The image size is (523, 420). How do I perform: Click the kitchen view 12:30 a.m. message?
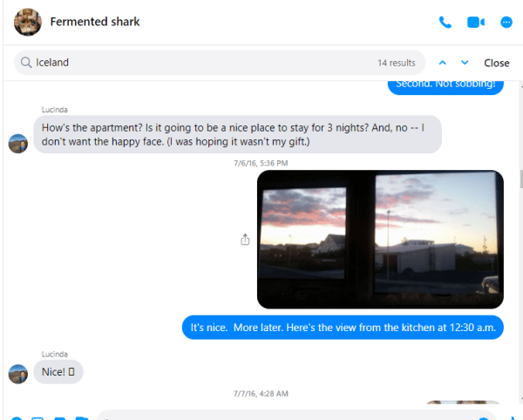[343, 328]
